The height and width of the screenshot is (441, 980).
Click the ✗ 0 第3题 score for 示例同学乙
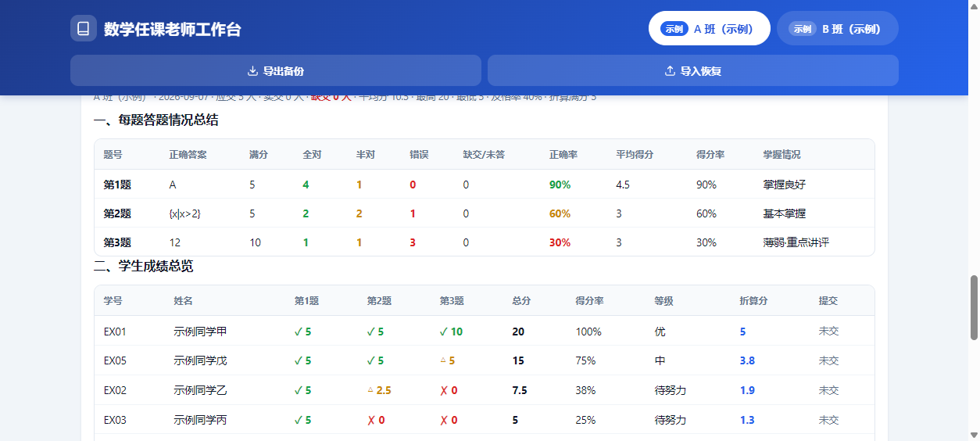(x=449, y=390)
